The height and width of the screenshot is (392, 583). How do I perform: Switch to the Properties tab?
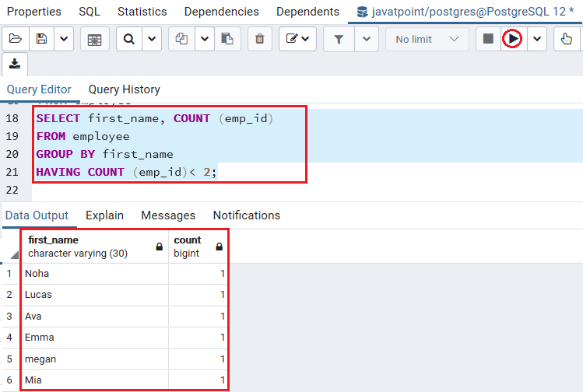(33, 12)
